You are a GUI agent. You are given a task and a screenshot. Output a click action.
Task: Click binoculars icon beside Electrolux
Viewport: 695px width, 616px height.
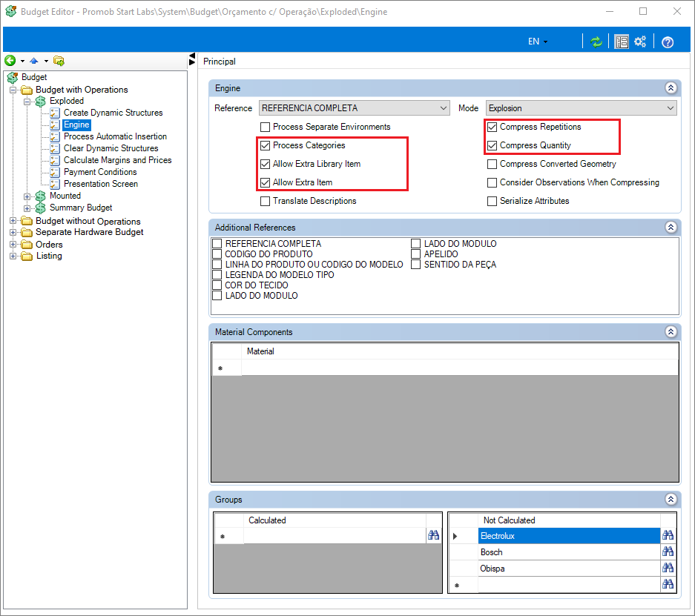(668, 535)
